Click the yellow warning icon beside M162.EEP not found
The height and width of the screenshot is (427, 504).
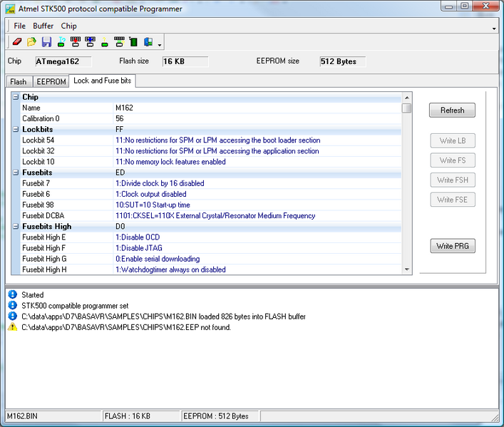tap(12, 327)
